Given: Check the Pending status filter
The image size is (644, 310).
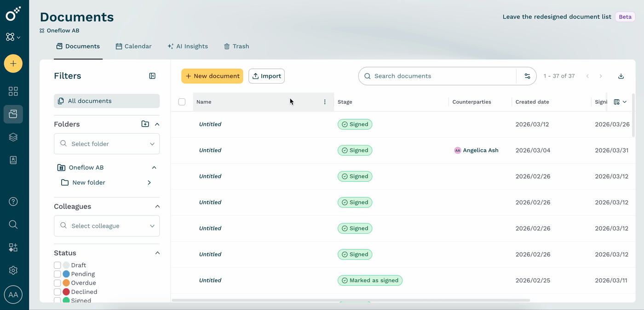Looking at the screenshot, I should tap(57, 274).
